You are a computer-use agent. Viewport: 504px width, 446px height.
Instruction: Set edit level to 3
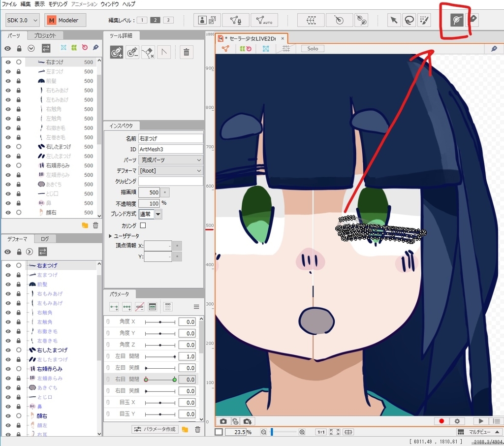168,20
